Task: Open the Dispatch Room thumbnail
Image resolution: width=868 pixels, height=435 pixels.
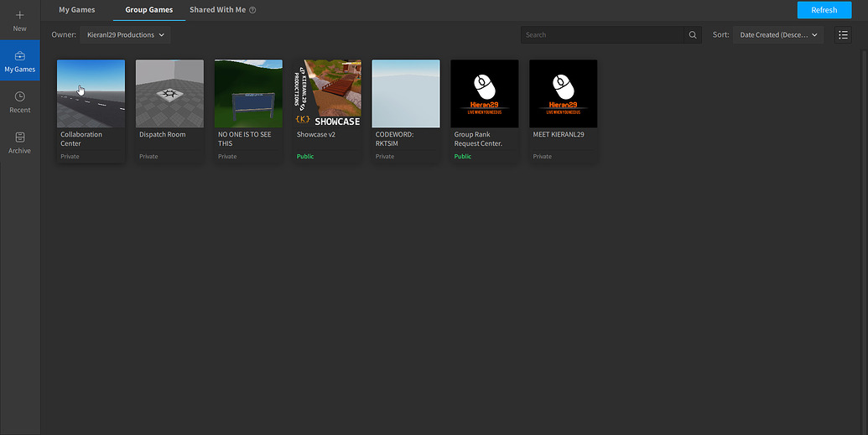Action: click(169, 94)
